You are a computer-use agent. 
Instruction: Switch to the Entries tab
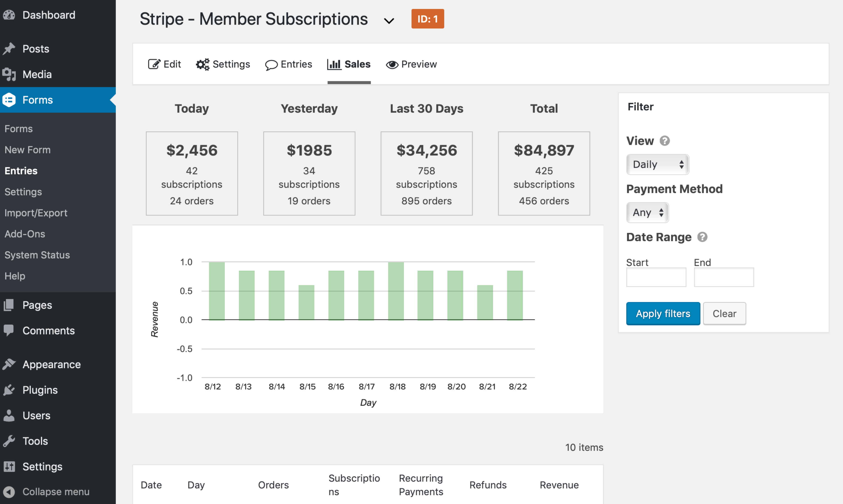pyautogui.click(x=289, y=64)
